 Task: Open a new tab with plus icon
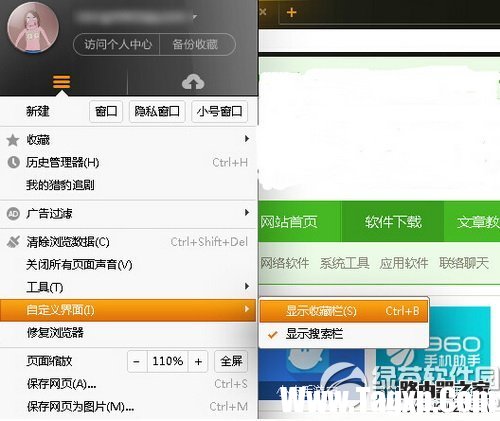pos(291,12)
